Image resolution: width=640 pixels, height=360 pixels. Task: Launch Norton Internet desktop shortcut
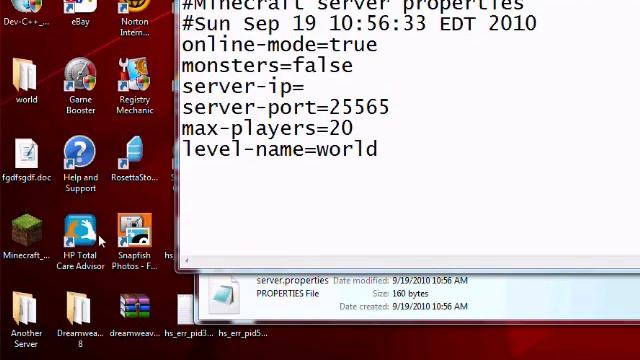[134, 17]
